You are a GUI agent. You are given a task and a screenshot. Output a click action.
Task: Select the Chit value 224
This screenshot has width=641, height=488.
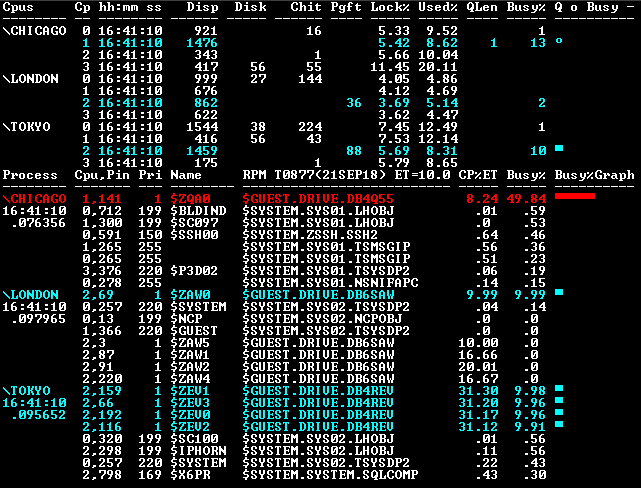(x=310, y=127)
